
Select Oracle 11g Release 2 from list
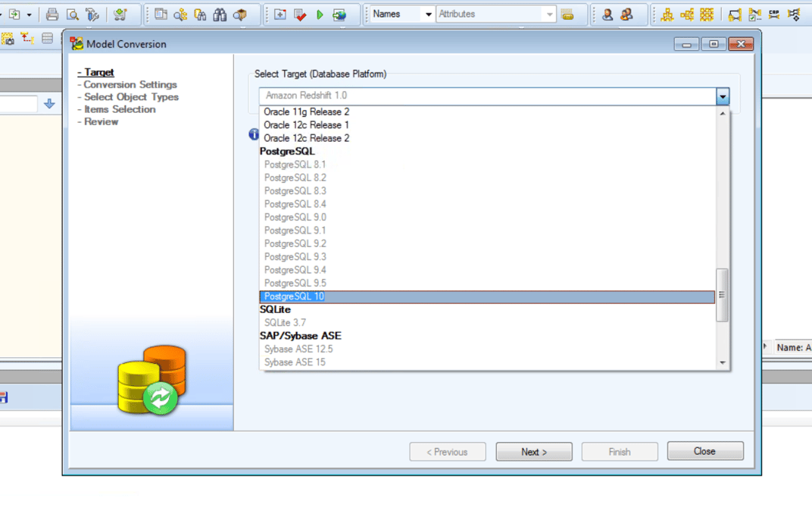point(487,112)
